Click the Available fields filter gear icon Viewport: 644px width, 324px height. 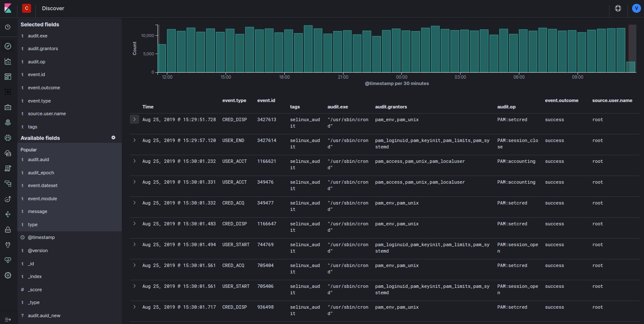pyautogui.click(x=113, y=138)
